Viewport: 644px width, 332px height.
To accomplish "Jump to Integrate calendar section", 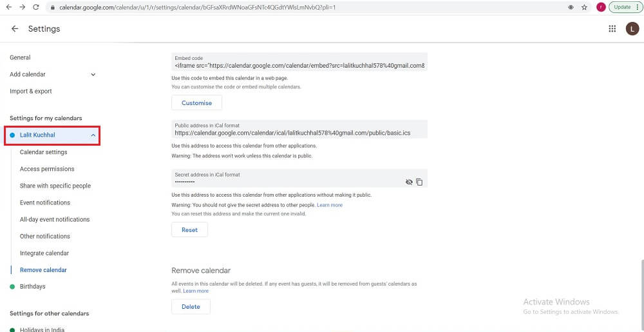I will click(x=44, y=253).
